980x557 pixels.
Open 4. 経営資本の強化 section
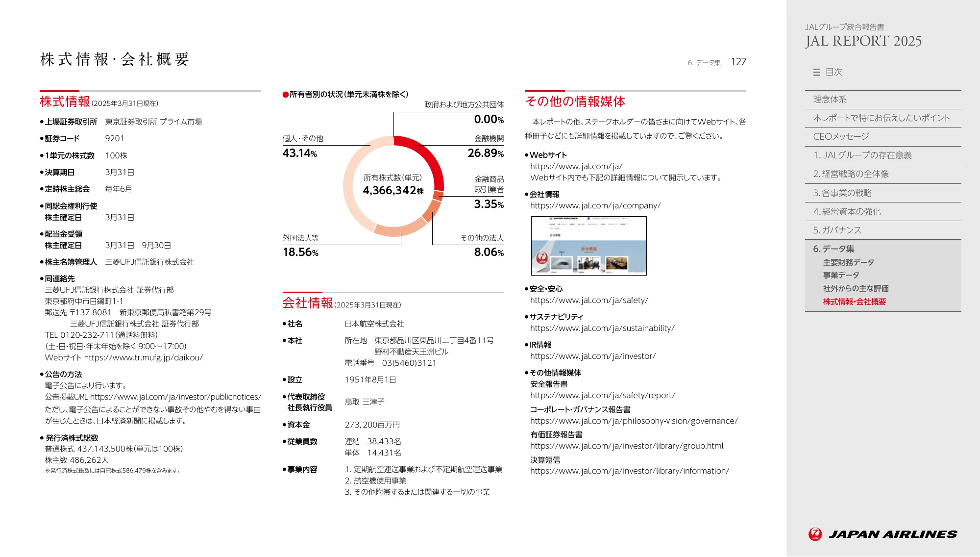coord(883,212)
